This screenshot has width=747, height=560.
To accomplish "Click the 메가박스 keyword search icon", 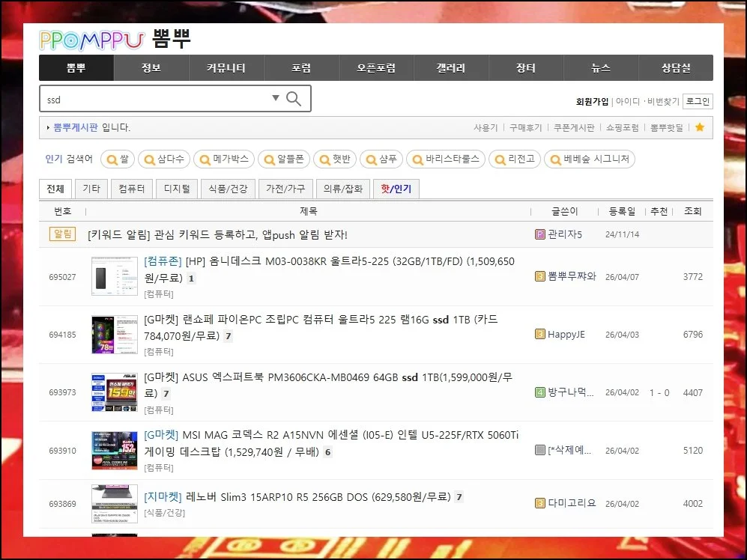I will 205,159.
